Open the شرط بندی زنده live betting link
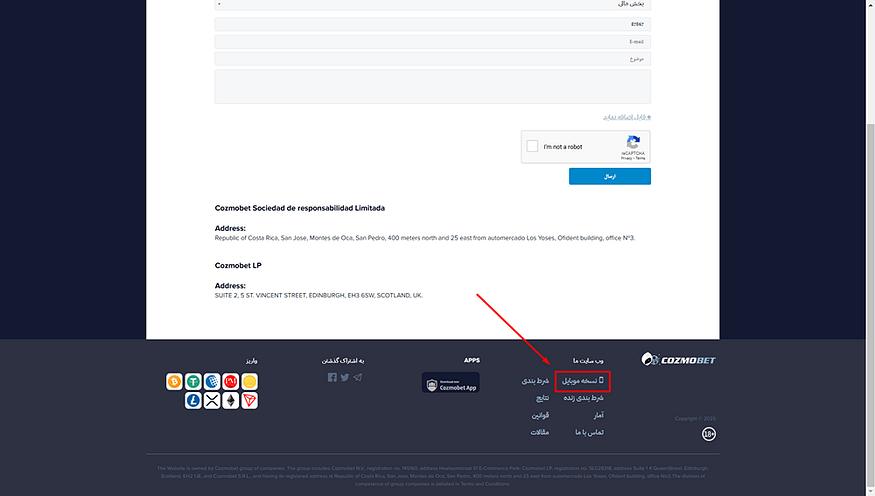The image size is (875, 496). (584, 398)
